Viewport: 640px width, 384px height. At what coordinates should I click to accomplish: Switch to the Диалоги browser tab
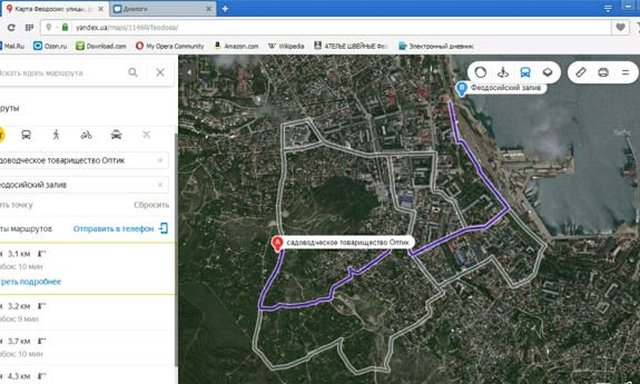point(162,9)
